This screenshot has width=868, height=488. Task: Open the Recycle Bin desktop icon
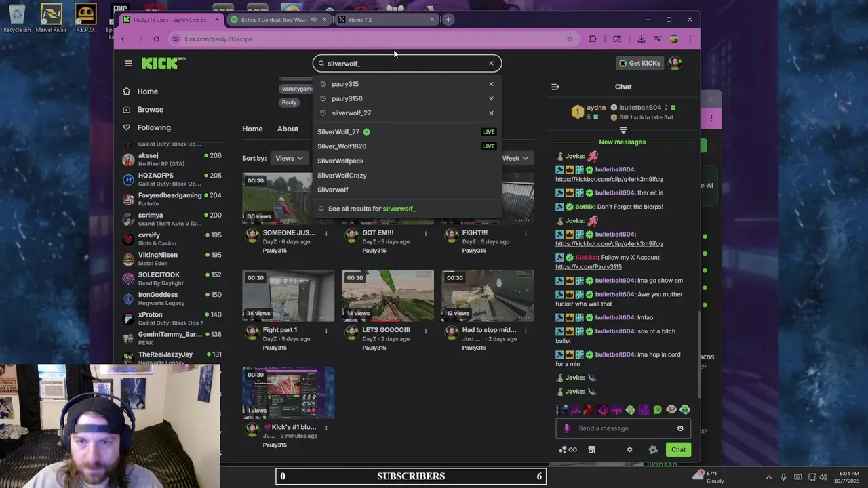pos(17,18)
